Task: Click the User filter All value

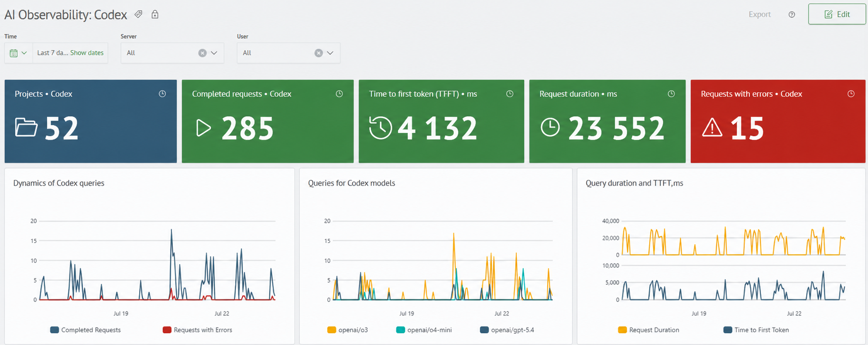Action: 247,53
